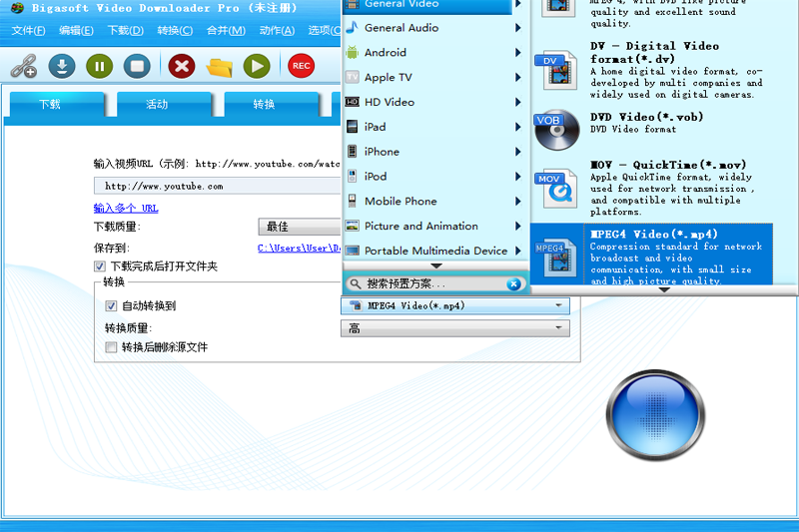Select the DVD Video(*.vob) format text

pyautogui.click(x=646, y=117)
